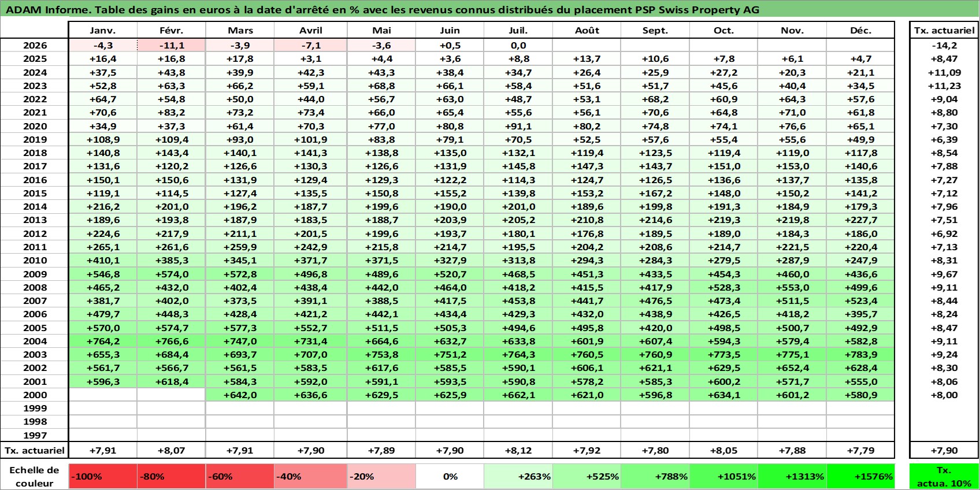Click the +577,3 cell for Mars 2005
Screen dimensions: 980x490
[x=240, y=328]
